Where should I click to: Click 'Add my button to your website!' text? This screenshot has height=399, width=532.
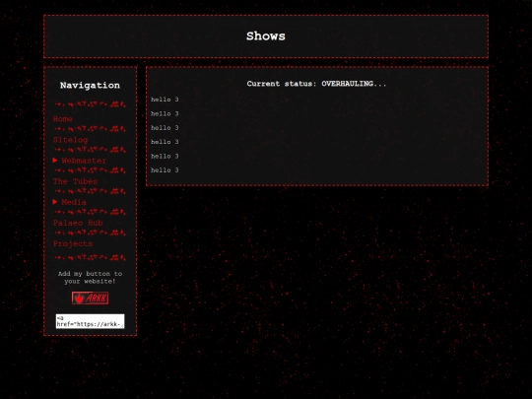pyautogui.click(x=90, y=278)
